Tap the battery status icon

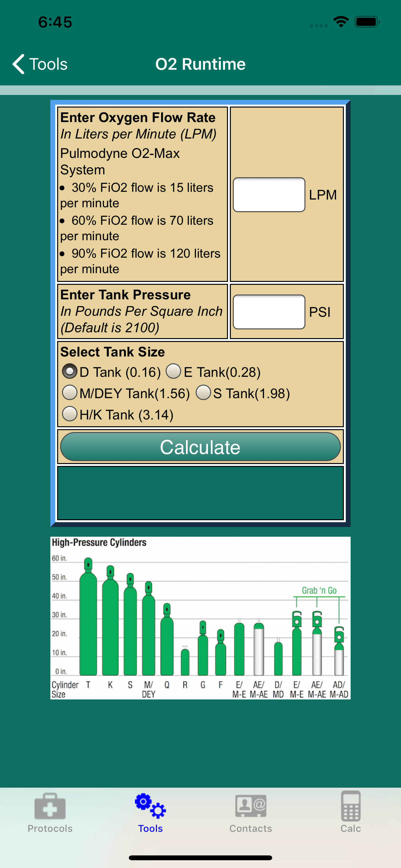click(x=367, y=22)
